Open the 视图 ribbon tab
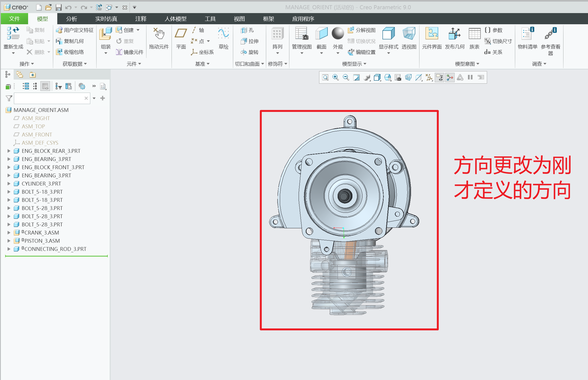Viewport: 588px width, 380px height. (239, 19)
